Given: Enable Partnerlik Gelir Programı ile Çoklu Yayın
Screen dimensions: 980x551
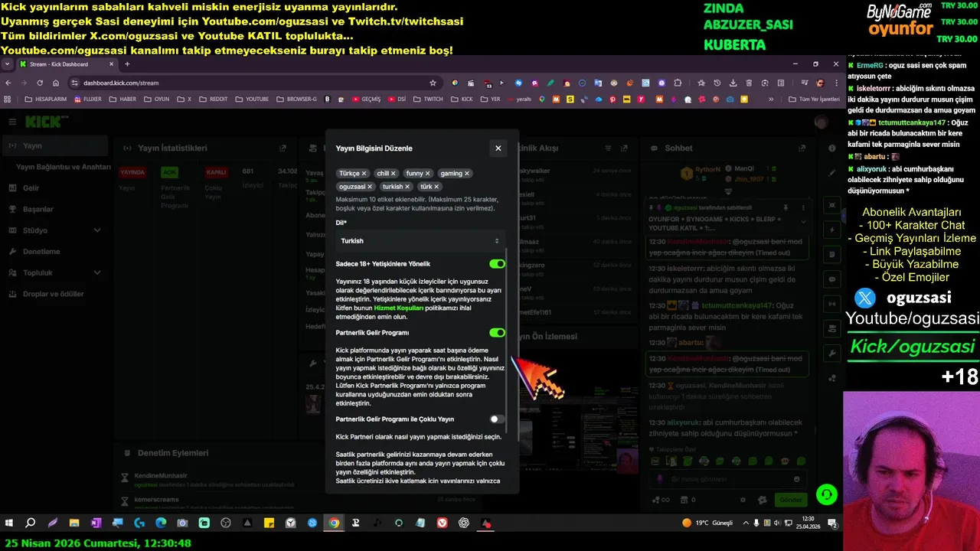Looking at the screenshot, I should pos(497,419).
